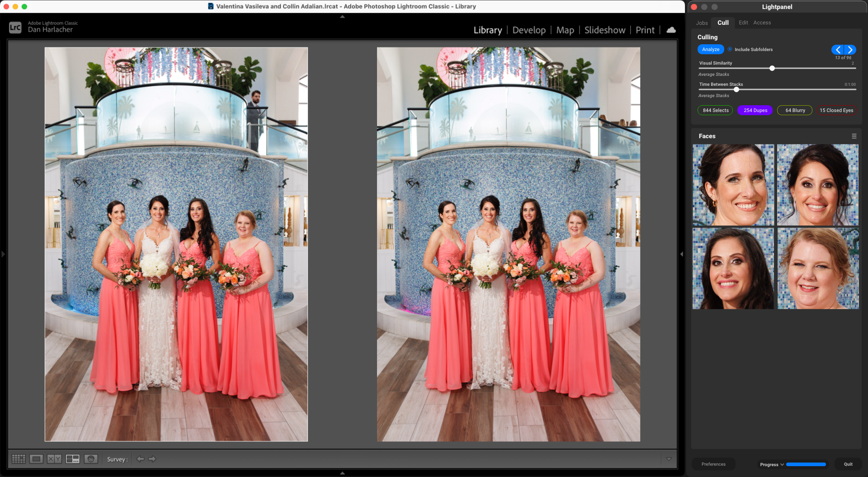Toggle the Include Subfolders option
The width and height of the screenshot is (868, 477).
pos(730,49)
